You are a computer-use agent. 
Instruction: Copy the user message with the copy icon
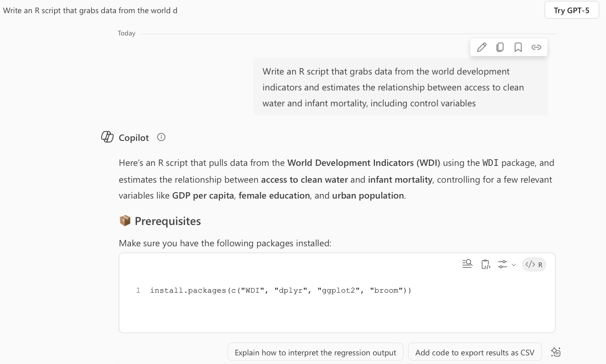pyautogui.click(x=500, y=47)
